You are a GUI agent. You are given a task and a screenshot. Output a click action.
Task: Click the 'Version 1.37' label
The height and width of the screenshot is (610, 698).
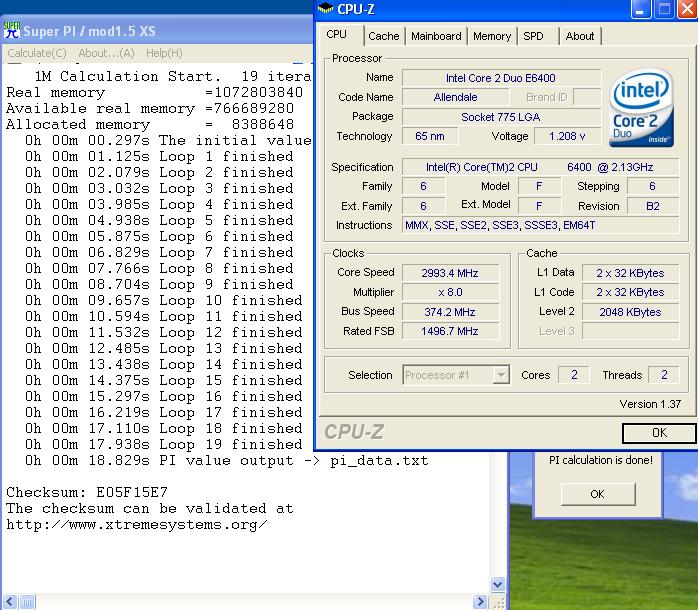[x=650, y=404]
